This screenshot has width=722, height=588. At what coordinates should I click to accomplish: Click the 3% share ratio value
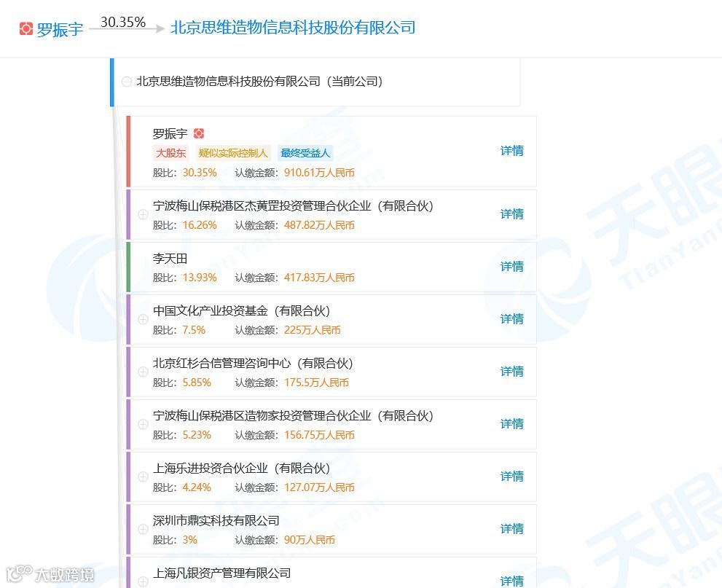click(x=189, y=540)
